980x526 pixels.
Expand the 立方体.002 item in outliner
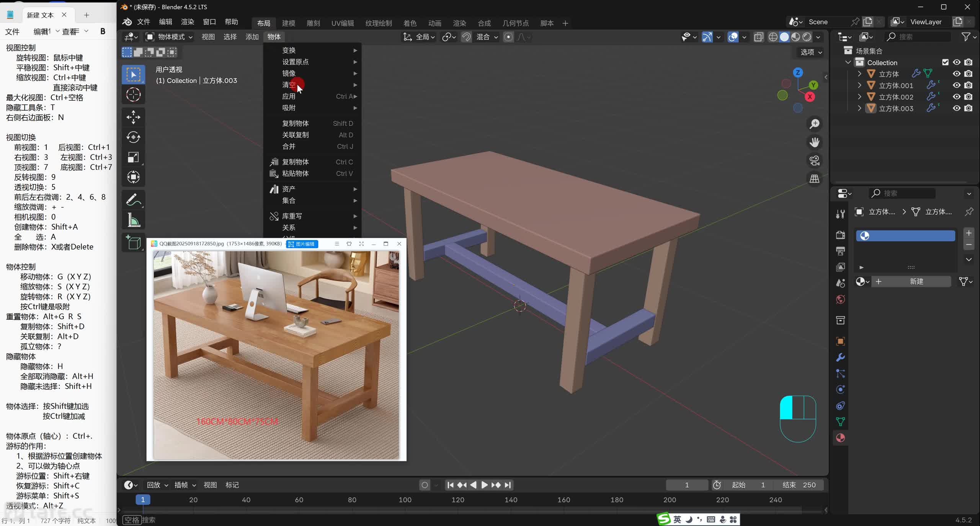coord(859,97)
